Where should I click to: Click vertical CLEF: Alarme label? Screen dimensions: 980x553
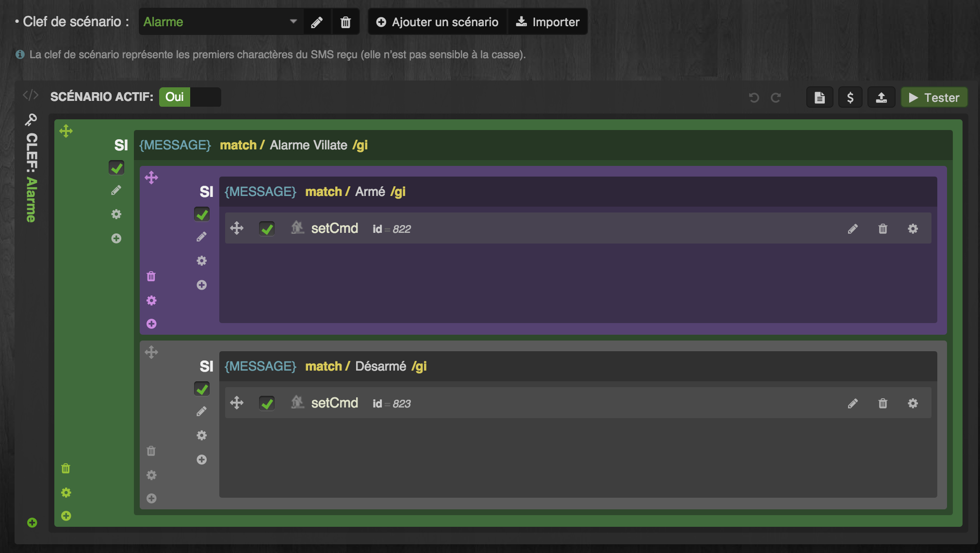(32, 178)
